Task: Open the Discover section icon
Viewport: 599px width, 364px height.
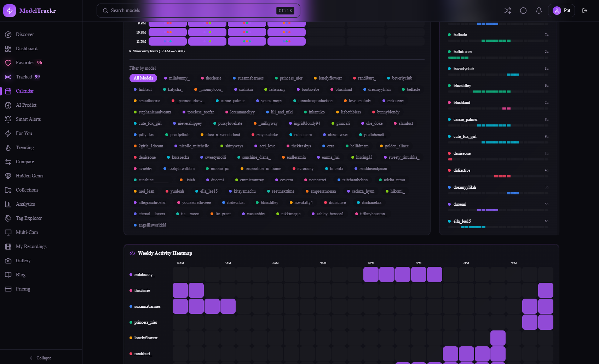Action: click(8, 34)
